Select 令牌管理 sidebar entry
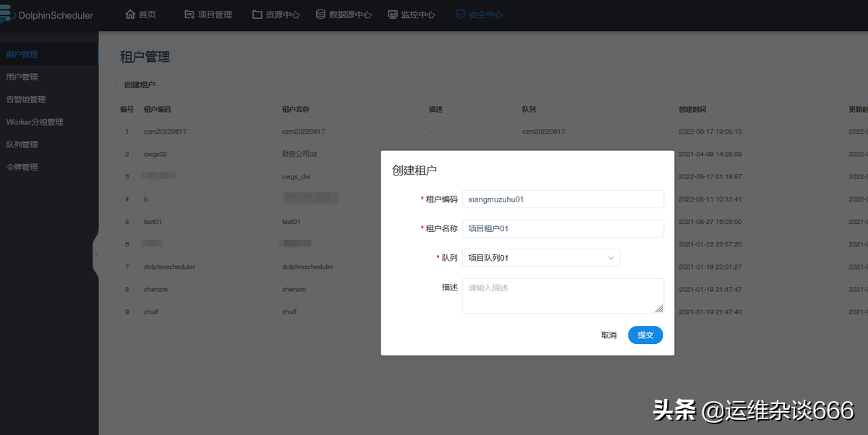Viewport: 868px width, 435px height. (x=22, y=167)
